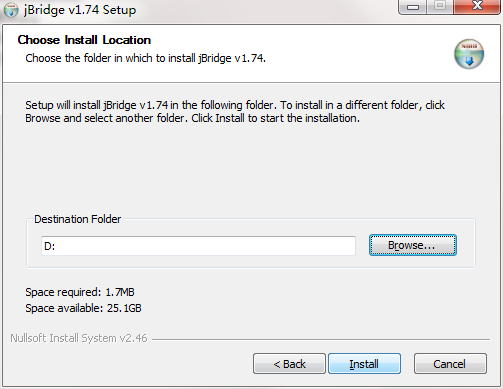The image size is (503, 389).
Task: Cancel the jBridge setup
Action: point(450,364)
